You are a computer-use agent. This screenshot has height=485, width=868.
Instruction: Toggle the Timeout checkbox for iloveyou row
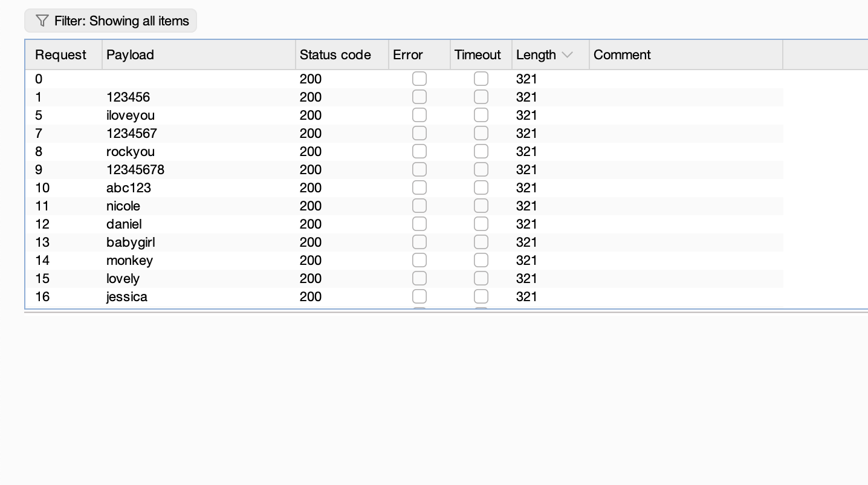tap(481, 115)
